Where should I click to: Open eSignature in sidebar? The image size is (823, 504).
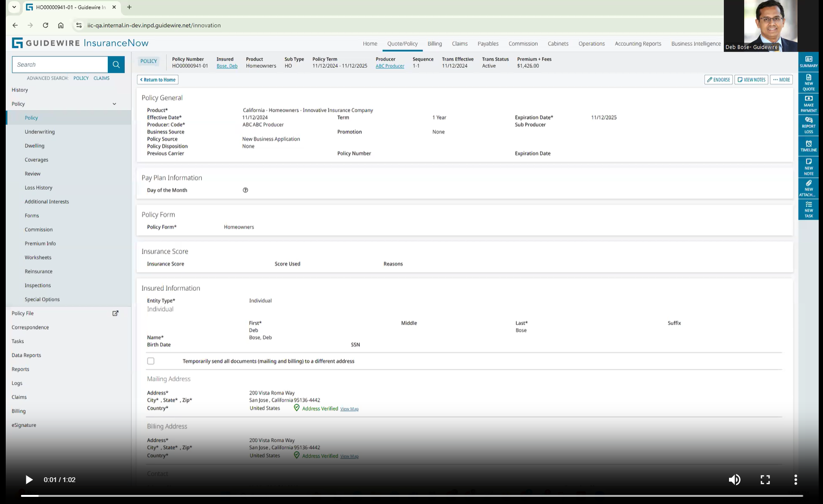tap(24, 425)
